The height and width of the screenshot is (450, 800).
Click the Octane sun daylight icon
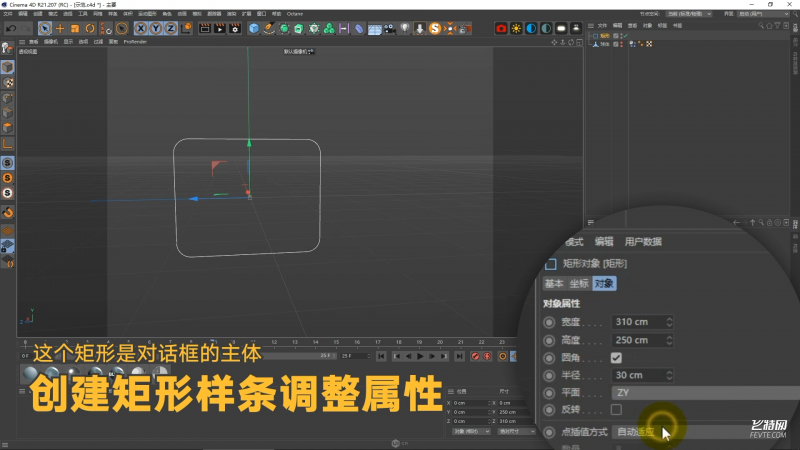[x=516, y=29]
